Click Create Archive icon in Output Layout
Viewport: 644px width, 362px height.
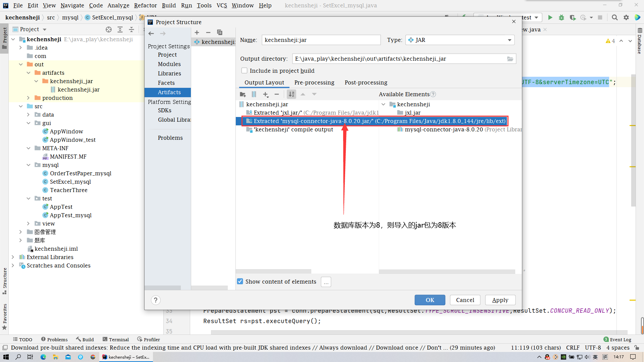click(254, 95)
